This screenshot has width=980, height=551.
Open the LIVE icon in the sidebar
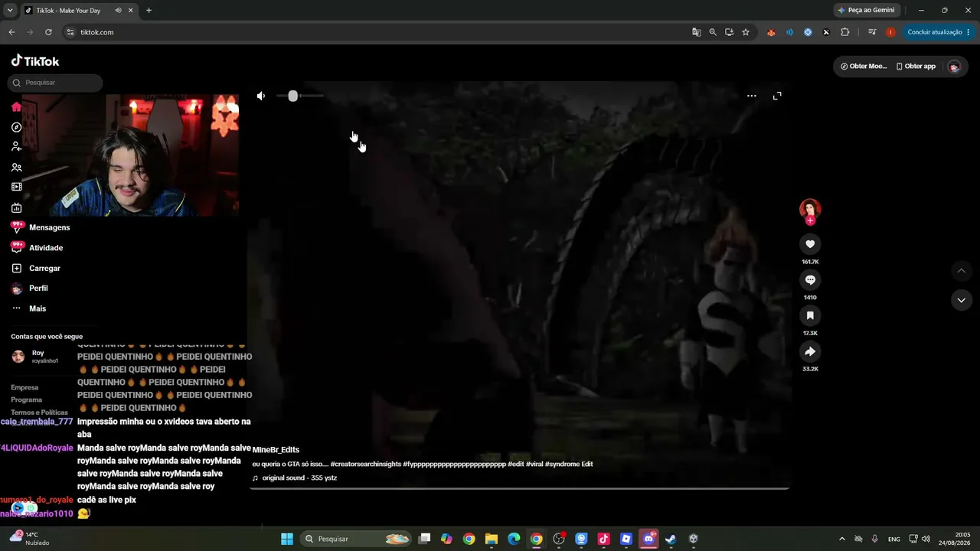coord(16,207)
